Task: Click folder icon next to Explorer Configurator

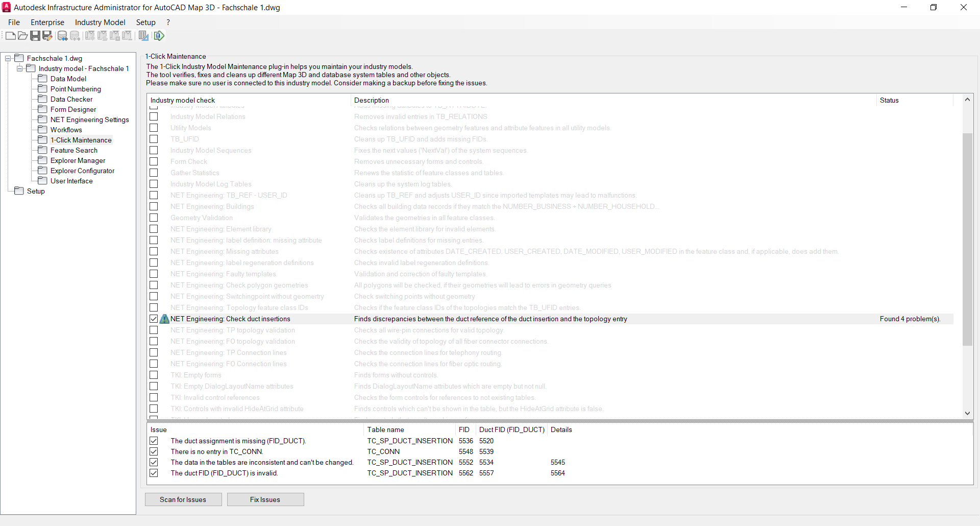Action: pos(43,171)
